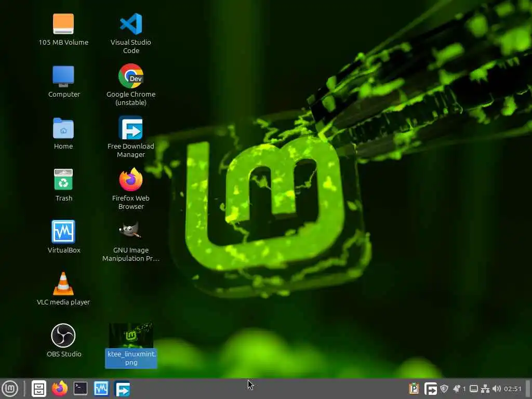This screenshot has height=399, width=532.
Task: Show notifications via the bell icon
Action: (457, 389)
